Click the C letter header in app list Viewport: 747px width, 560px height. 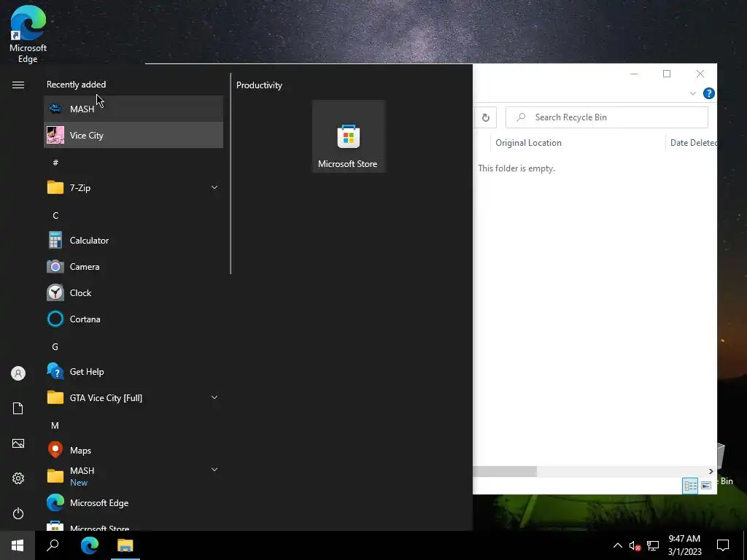[55, 216]
